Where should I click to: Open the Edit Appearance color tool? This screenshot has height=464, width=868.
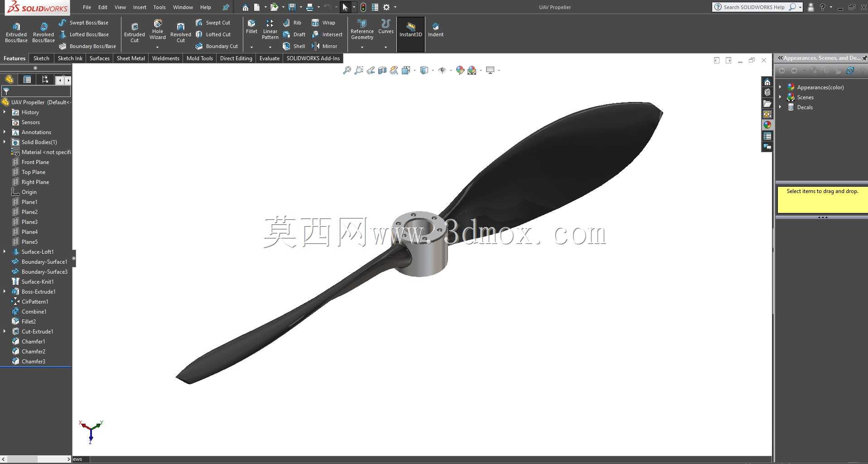tap(460, 70)
